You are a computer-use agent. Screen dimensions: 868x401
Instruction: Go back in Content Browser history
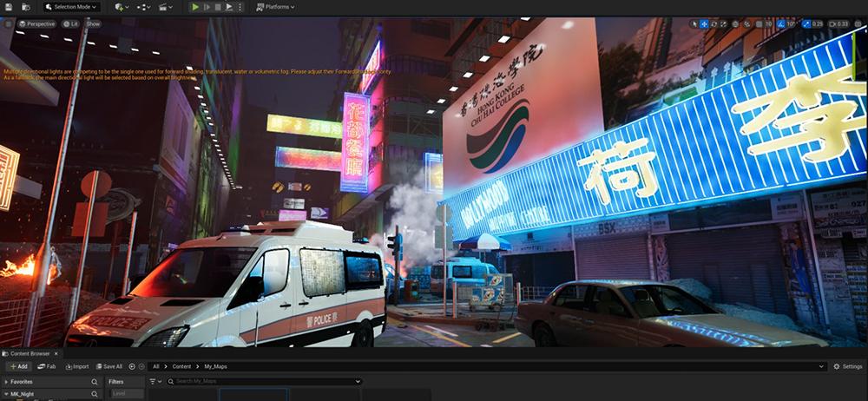click(132, 366)
